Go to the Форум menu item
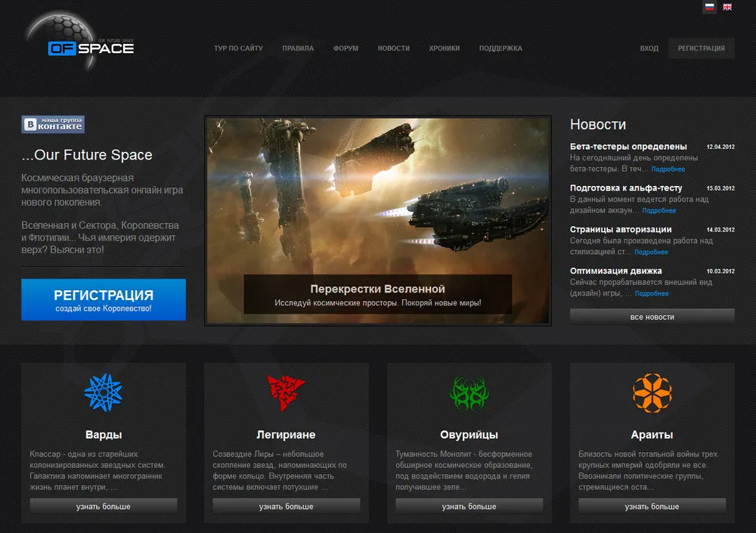This screenshot has height=533, width=756. tap(345, 48)
